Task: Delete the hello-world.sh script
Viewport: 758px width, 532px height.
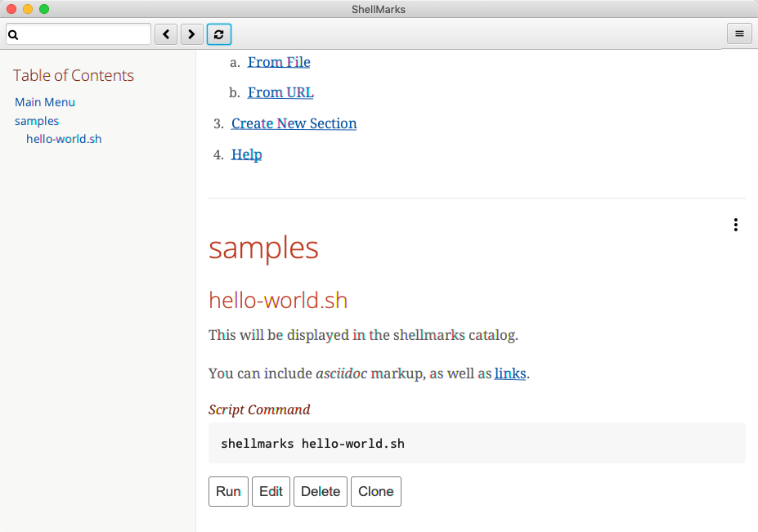Action: [x=320, y=491]
